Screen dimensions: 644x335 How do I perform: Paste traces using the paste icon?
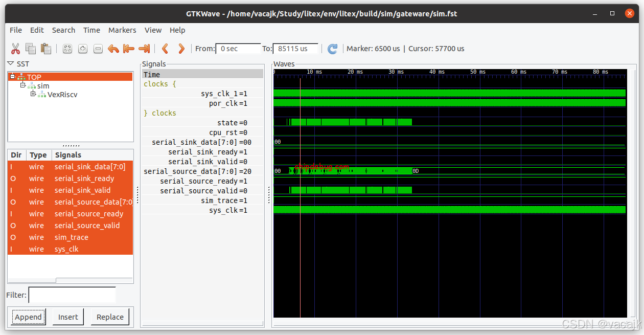coord(46,48)
